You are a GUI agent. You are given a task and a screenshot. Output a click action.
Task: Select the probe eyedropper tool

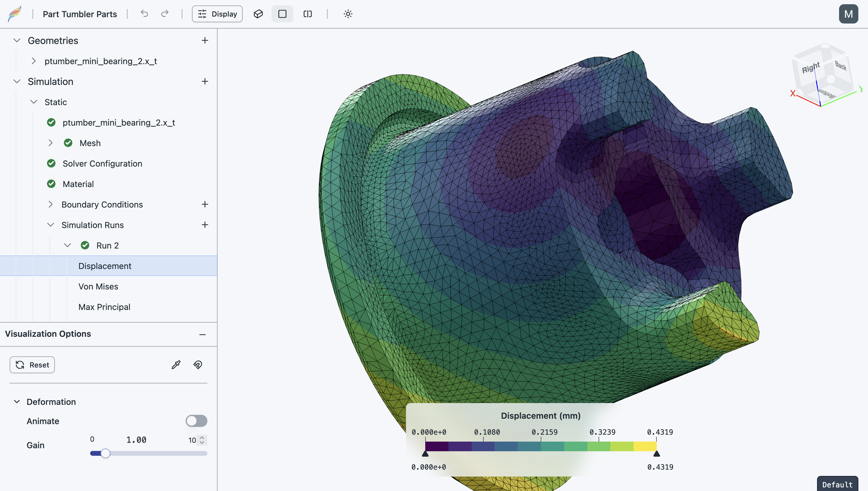click(x=175, y=364)
